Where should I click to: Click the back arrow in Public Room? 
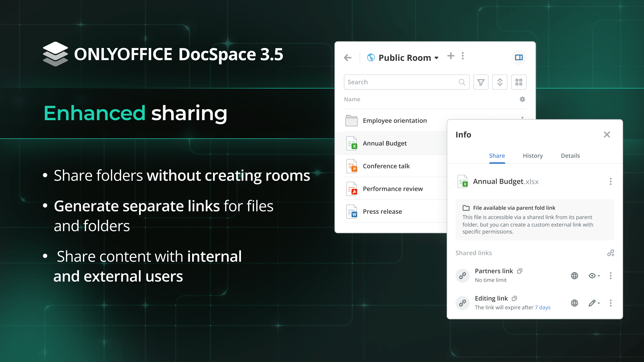[348, 58]
